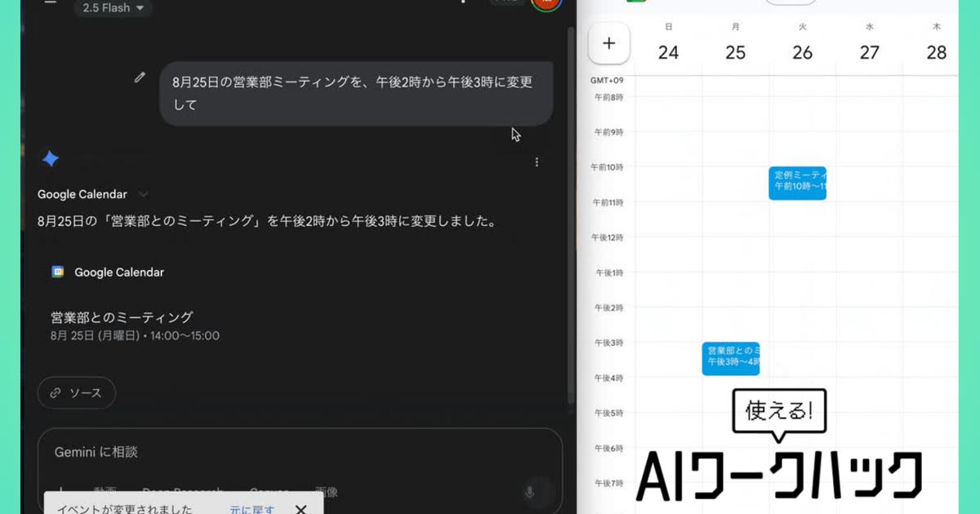Open the 営業部とのミーティング event on Monday
Screen dimensions: 980x514
731,359
